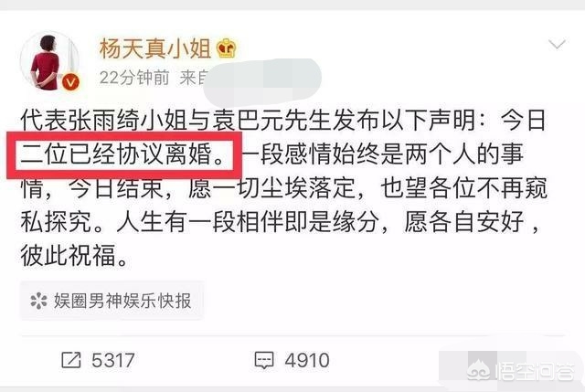Open the 22分钟前 timestamp
This screenshot has height=392, width=585.
(x=134, y=78)
